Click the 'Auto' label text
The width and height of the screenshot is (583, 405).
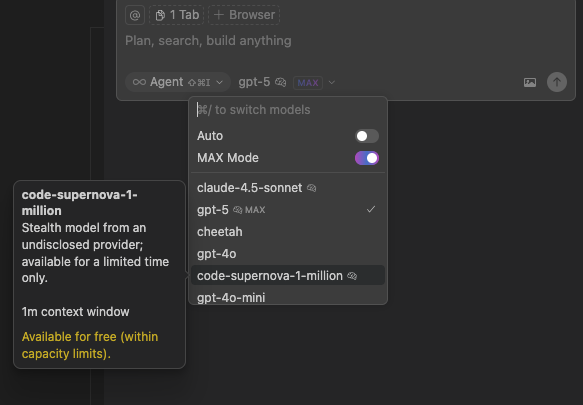coord(210,136)
